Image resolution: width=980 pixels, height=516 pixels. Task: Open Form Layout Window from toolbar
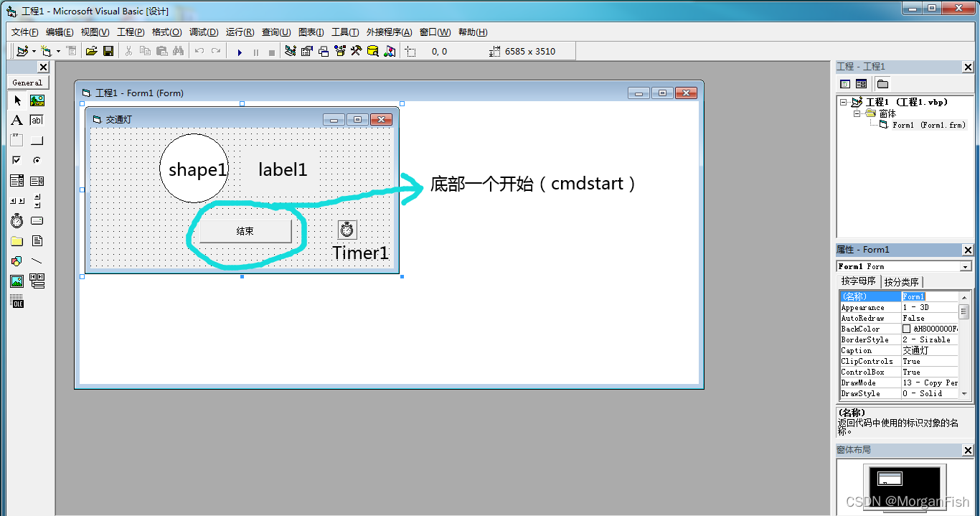coord(324,51)
